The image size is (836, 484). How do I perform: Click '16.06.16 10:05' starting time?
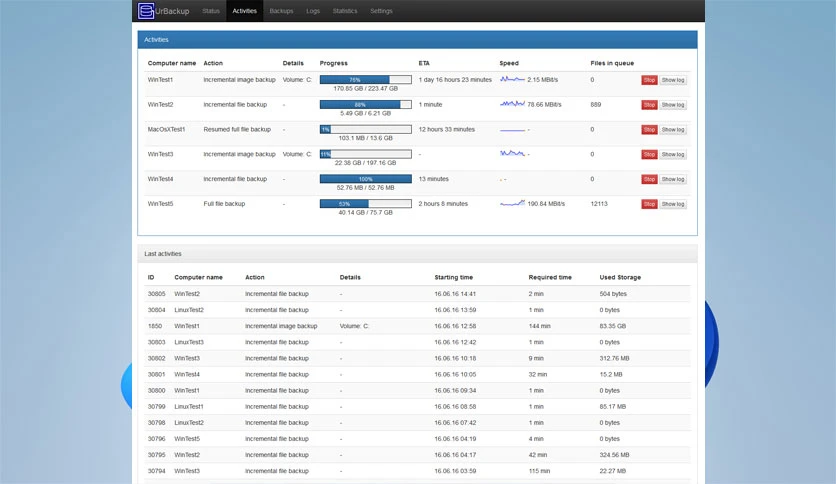(455, 374)
